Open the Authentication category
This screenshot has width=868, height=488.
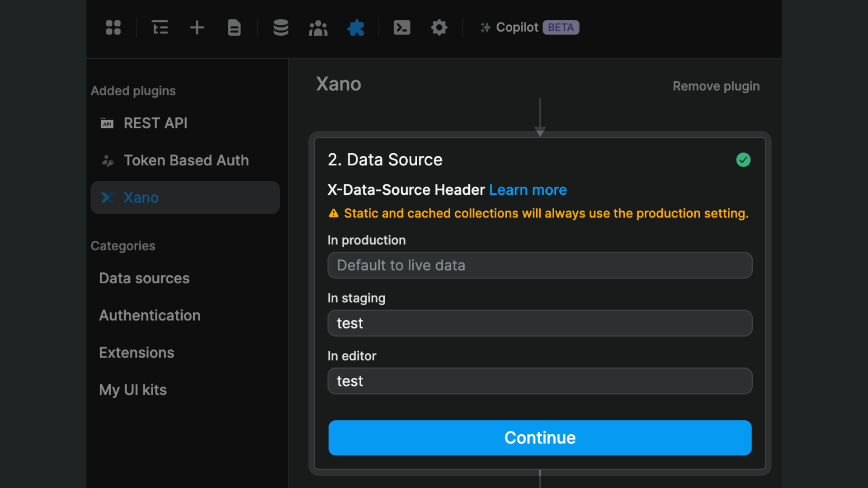(150, 315)
